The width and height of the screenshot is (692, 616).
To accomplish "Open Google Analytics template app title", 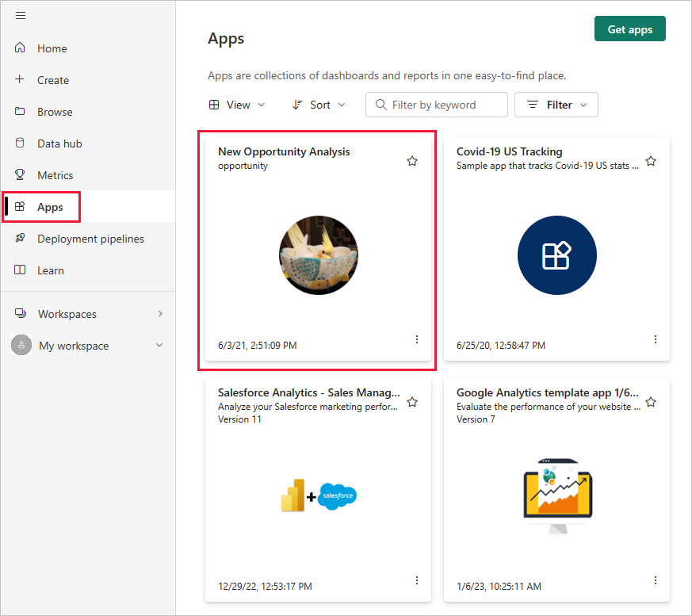I will [547, 392].
